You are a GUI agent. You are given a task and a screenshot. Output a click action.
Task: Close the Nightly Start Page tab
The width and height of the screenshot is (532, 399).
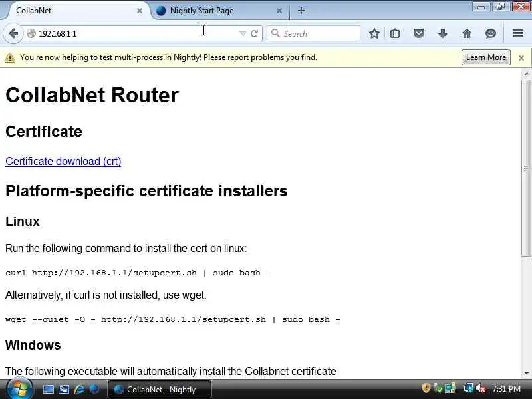click(279, 11)
